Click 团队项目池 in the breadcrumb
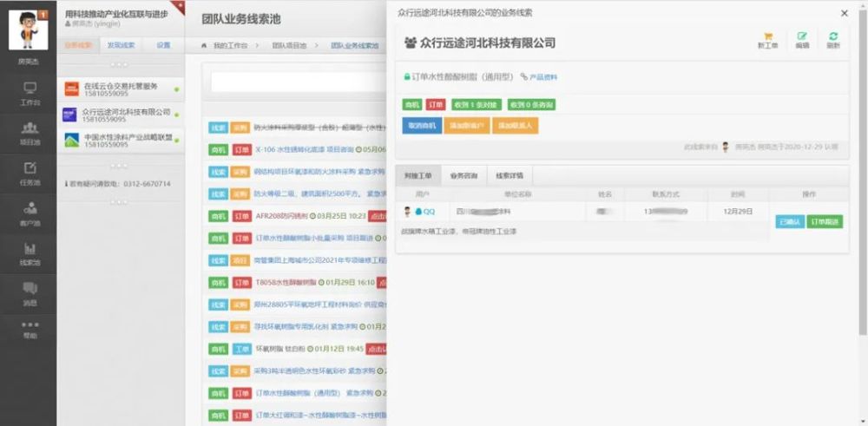 click(x=289, y=45)
